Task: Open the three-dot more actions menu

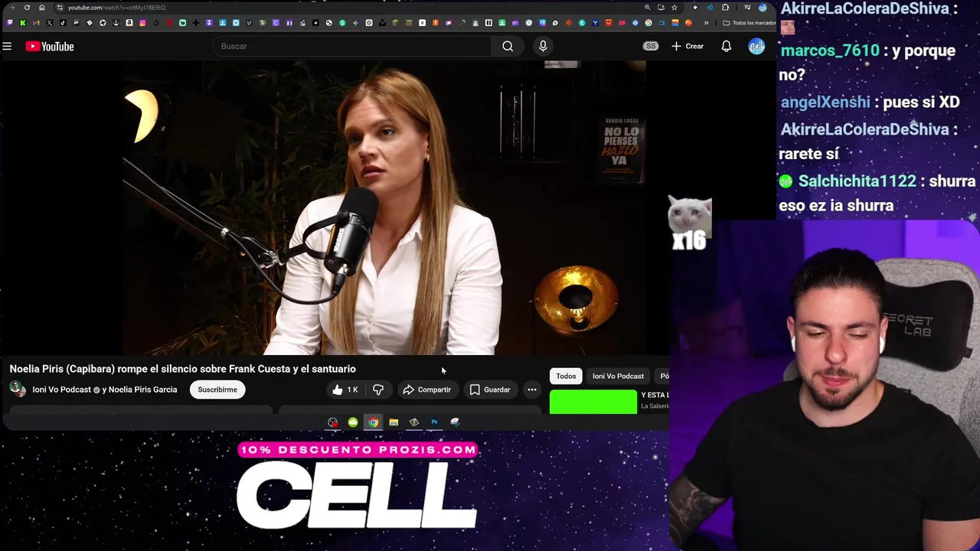Action: (532, 390)
